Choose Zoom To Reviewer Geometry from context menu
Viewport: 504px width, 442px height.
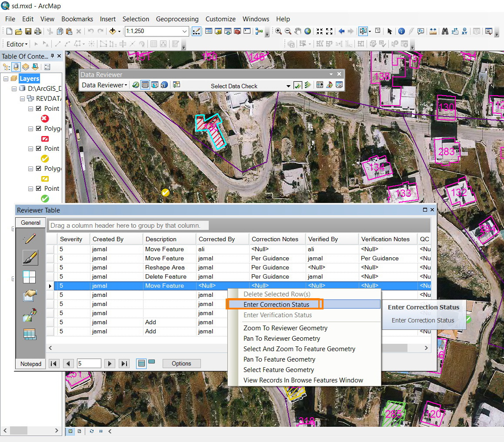click(x=285, y=328)
